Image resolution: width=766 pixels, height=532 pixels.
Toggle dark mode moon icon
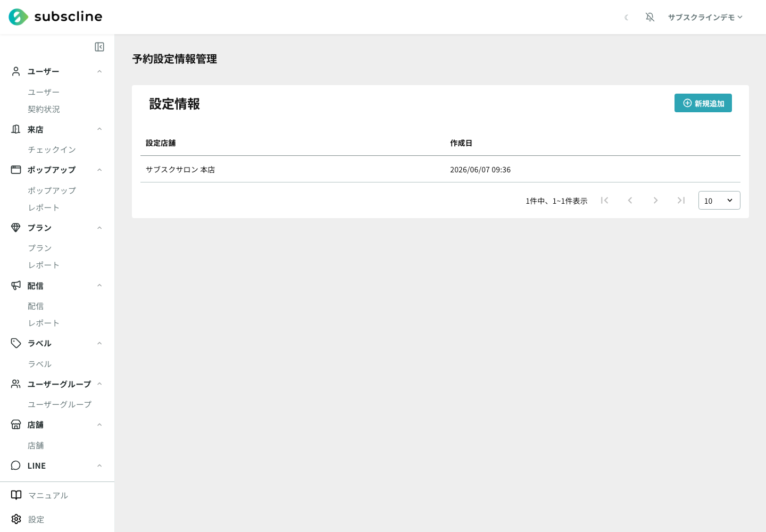click(627, 18)
